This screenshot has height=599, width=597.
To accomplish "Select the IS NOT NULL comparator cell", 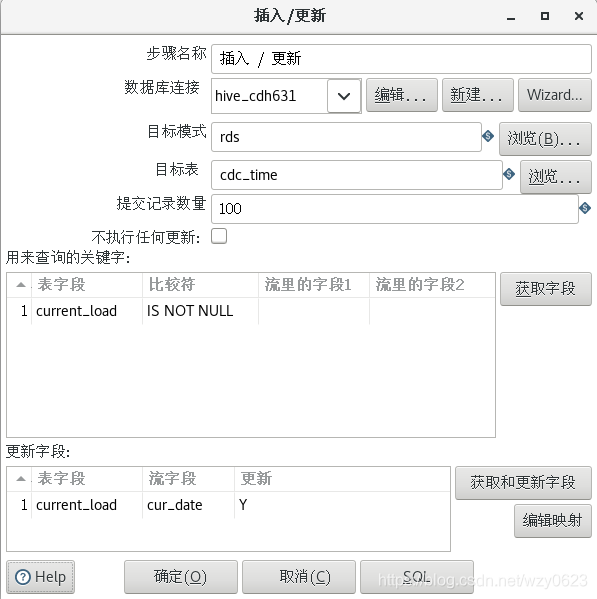I will [x=200, y=311].
